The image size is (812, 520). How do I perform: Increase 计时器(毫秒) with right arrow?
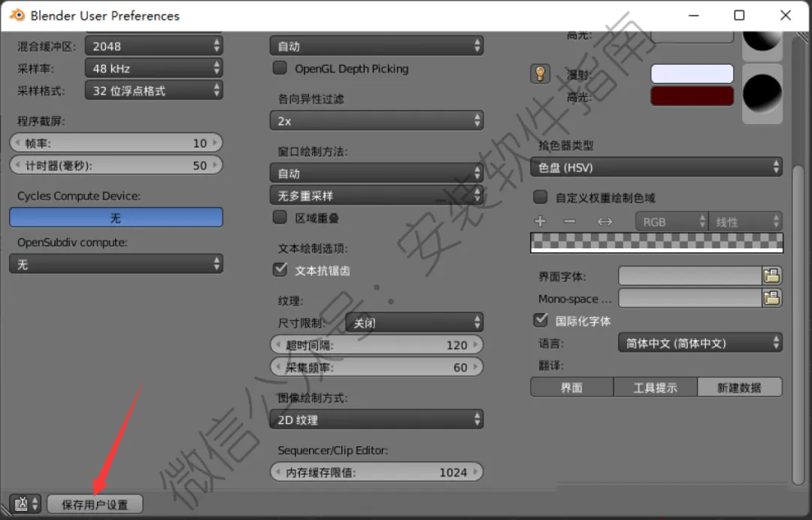click(215, 165)
